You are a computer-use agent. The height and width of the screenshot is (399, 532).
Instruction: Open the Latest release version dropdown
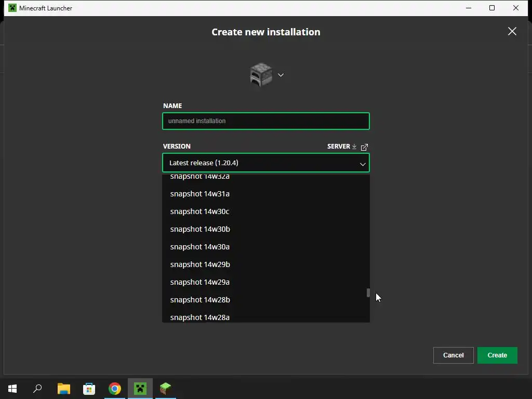click(265, 163)
